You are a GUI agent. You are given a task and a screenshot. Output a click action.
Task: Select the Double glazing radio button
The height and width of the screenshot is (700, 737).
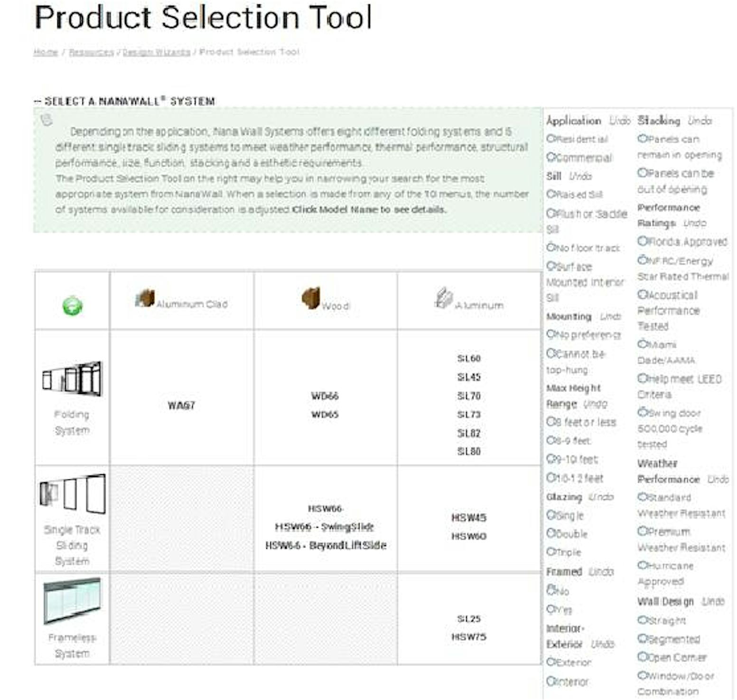pos(551,533)
